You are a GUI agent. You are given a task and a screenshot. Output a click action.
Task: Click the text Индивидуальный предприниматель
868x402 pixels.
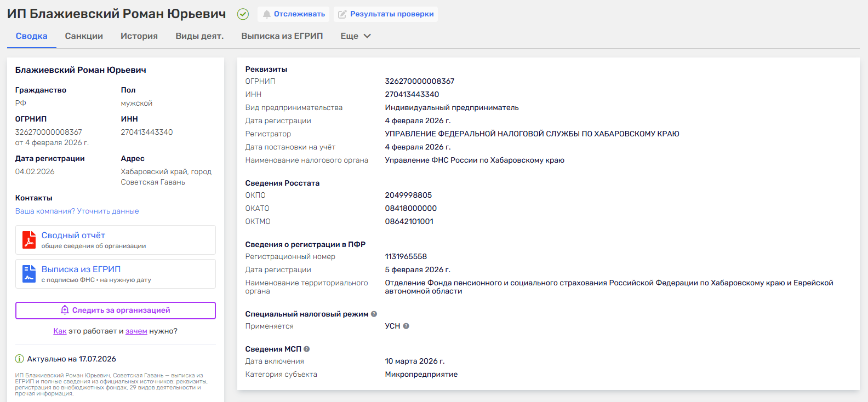pos(452,107)
